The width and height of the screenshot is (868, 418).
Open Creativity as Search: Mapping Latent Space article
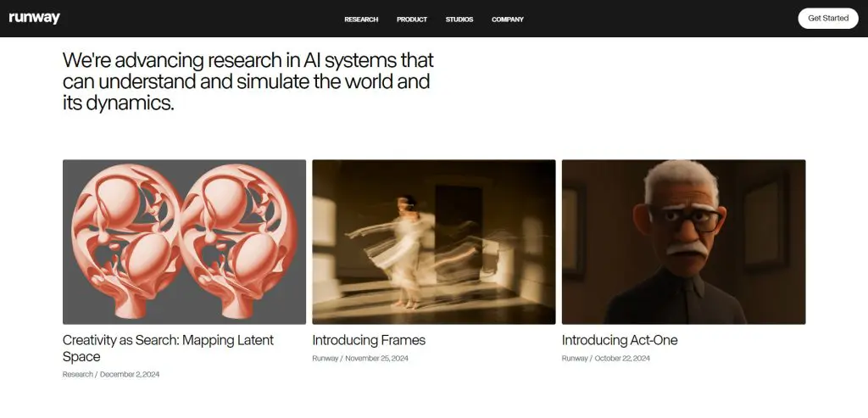click(x=169, y=348)
